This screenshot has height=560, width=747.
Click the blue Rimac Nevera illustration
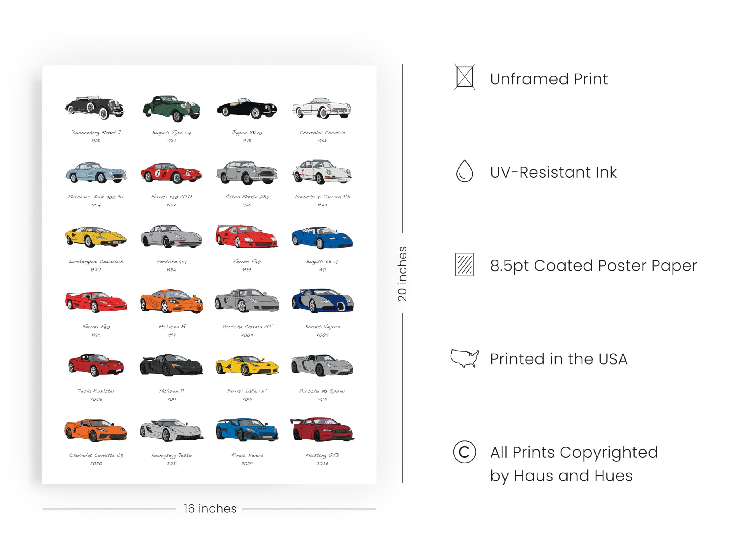(247, 430)
